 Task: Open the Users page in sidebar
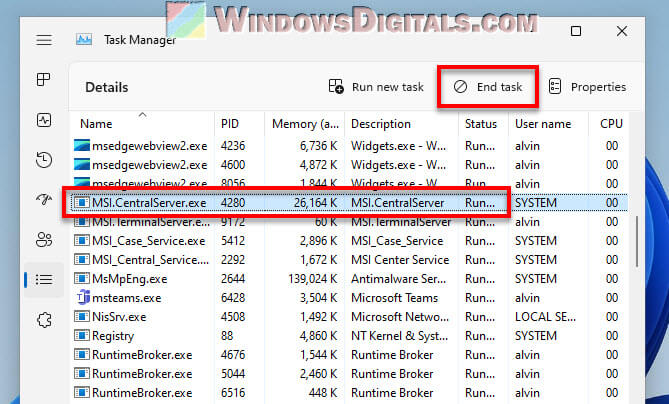[44, 239]
